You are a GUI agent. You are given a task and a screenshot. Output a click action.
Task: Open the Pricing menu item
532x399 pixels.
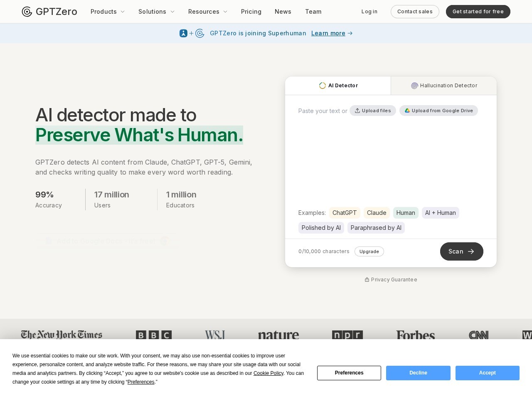(x=251, y=12)
